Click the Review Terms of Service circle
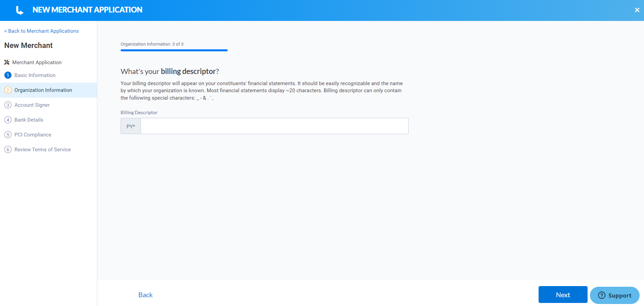The width and height of the screenshot is (644, 306). [x=8, y=149]
